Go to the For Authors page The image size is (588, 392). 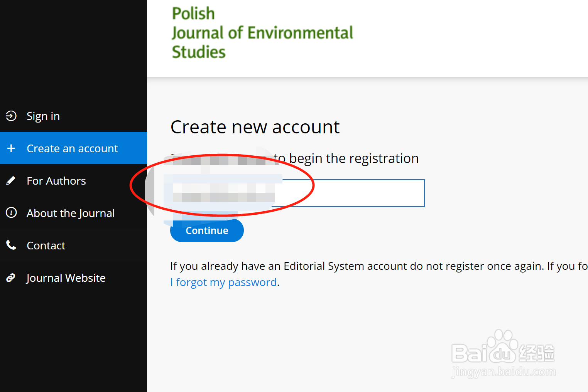(56, 181)
